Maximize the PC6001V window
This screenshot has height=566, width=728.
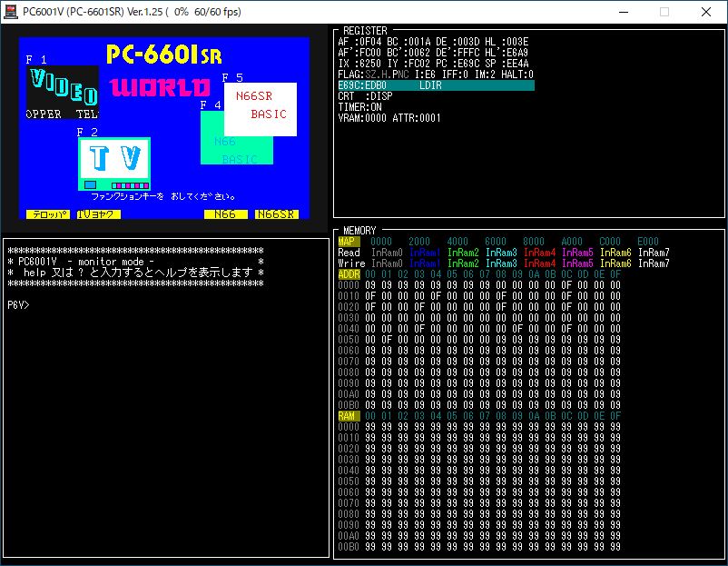(664, 12)
